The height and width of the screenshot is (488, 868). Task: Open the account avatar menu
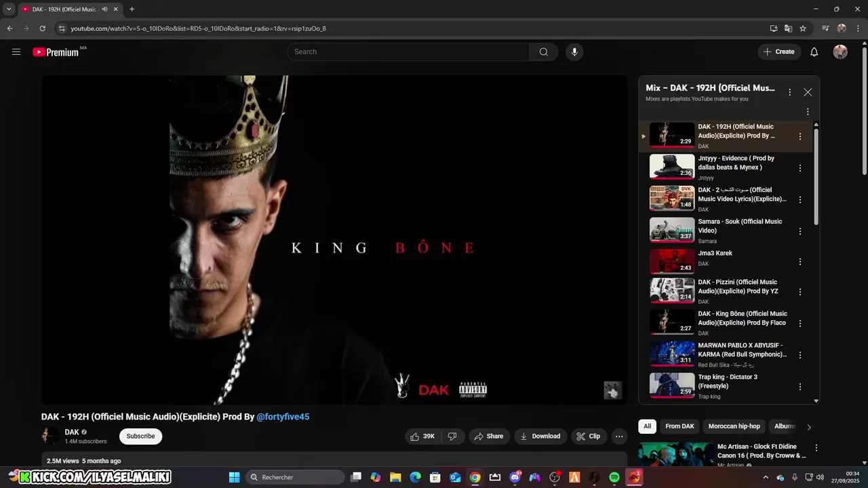click(x=840, y=52)
